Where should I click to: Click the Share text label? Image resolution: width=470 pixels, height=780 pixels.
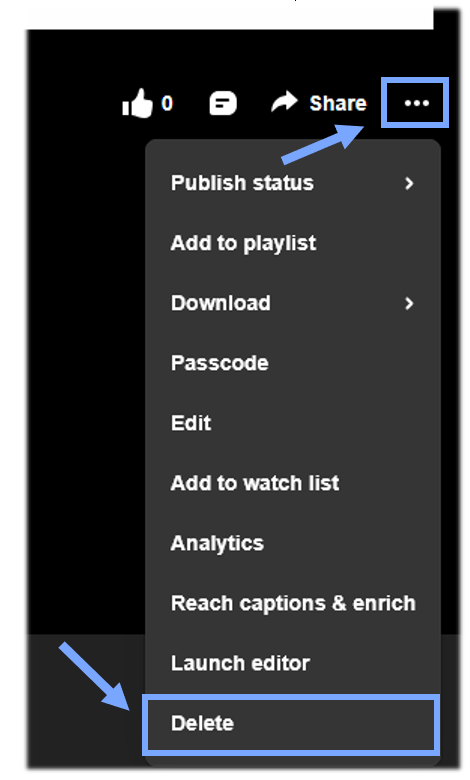coord(338,103)
